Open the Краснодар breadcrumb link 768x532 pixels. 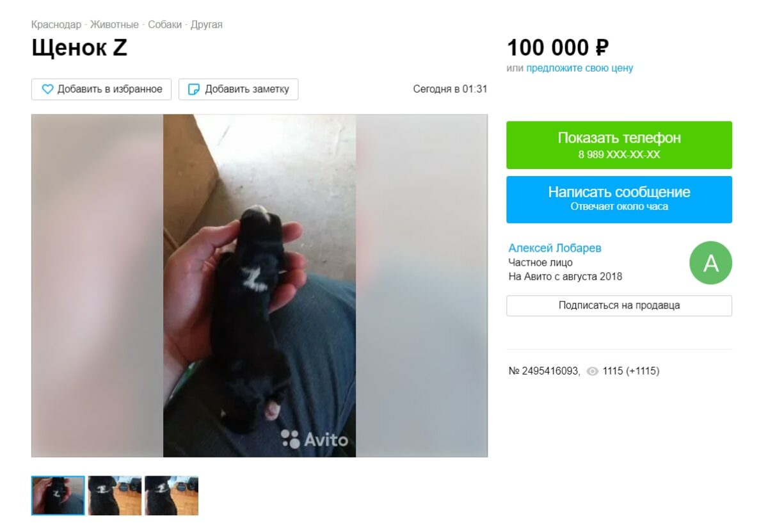[x=56, y=25]
